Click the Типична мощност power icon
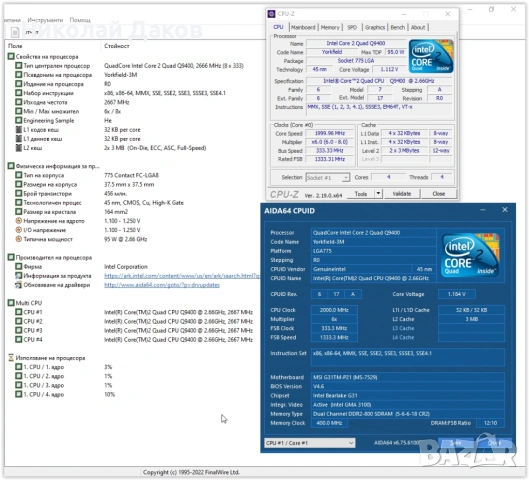Image resolution: width=529 pixels, height=480 pixels. coord(19,239)
